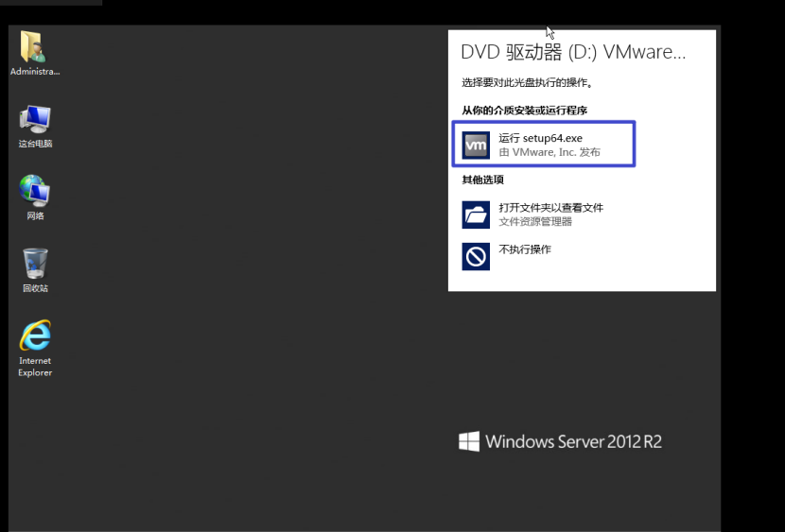Click the 其他选项 heading
The height and width of the screenshot is (532, 785).
(x=482, y=180)
